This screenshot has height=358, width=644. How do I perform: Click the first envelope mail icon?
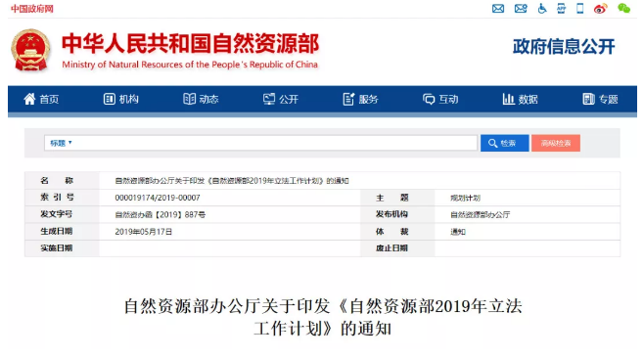(498, 8)
